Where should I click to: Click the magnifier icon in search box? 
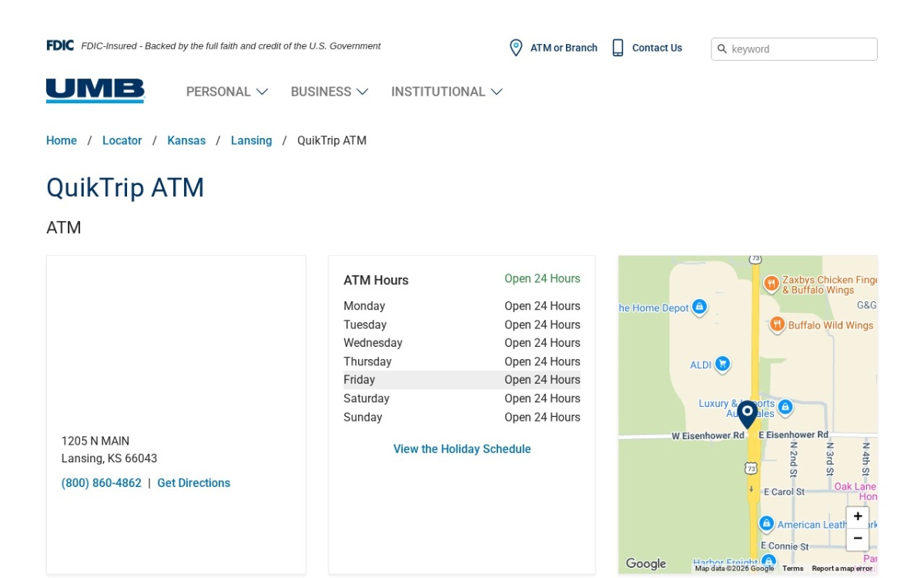coord(722,49)
